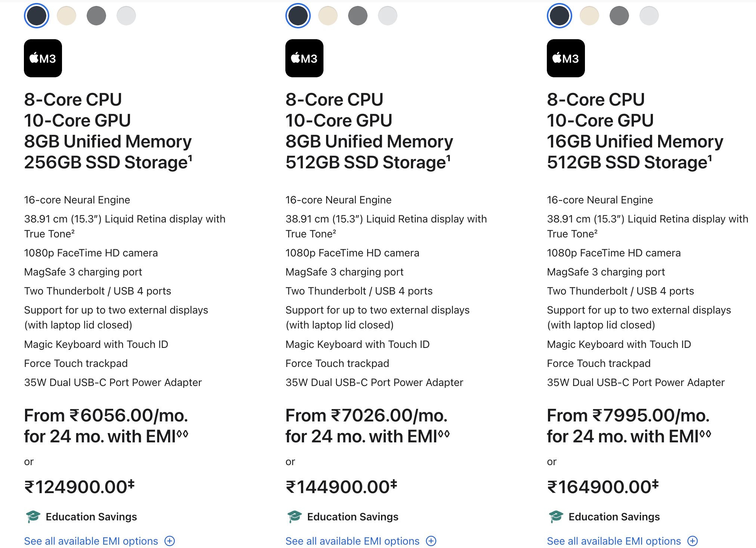Click graduation cap icon under ₹144900.00 price
Image resolution: width=756 pixels, height=548 pixels.
294,517
